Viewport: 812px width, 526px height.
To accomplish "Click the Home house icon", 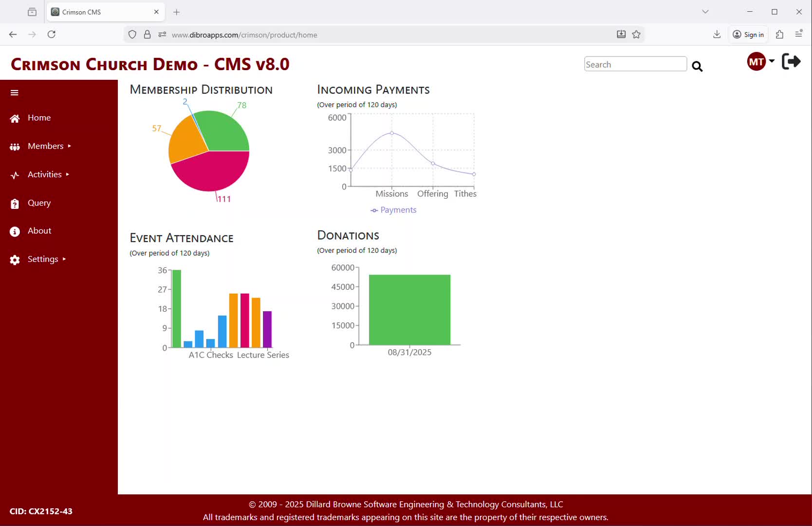I will tap(15, 118).
